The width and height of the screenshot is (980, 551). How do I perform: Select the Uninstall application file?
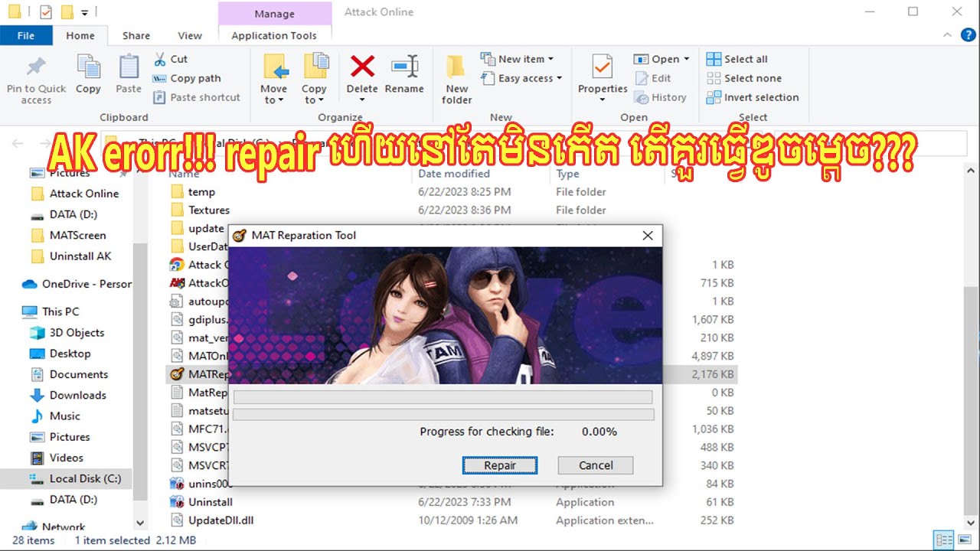452,502
